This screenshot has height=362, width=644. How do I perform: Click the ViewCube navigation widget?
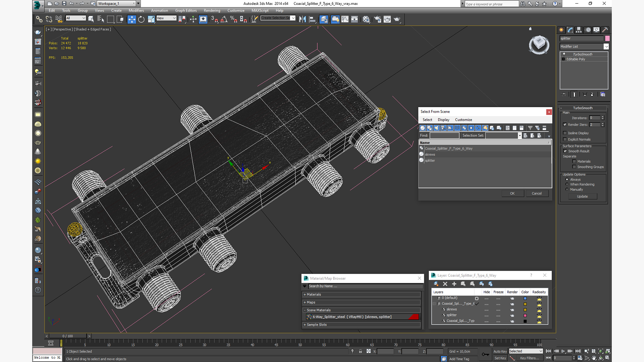(x=539, y=45)
